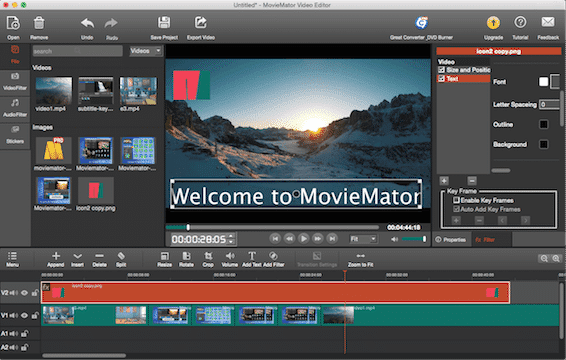Click the Letter Spacing value field
Image resolution: width=566 pixels, height=360 pixels.
tap(549, 104)
